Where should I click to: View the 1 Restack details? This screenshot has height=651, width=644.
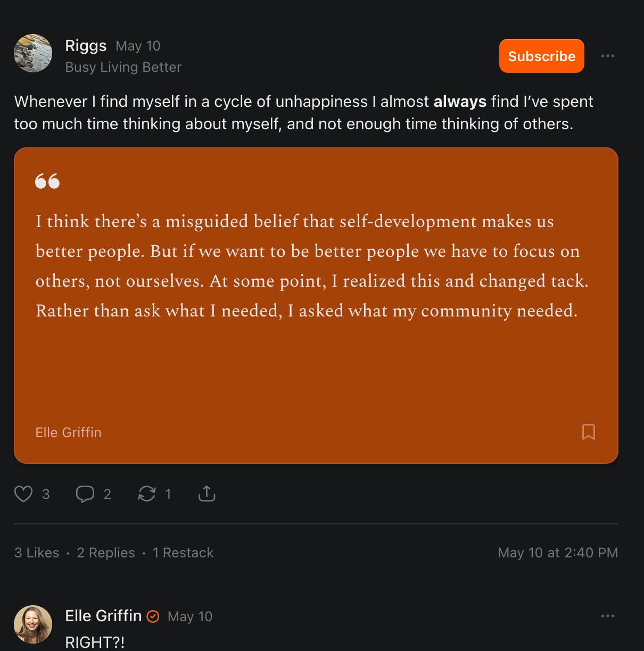183,553
